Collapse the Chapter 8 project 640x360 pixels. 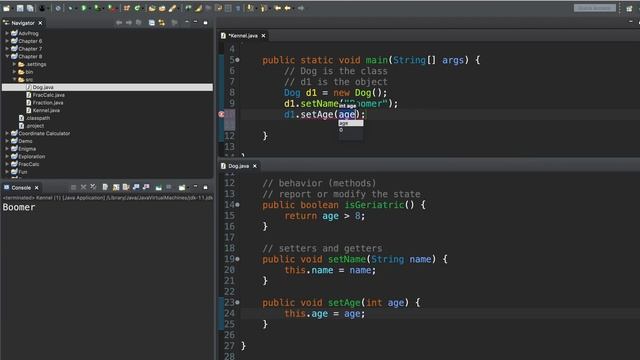tap(7, 56)
